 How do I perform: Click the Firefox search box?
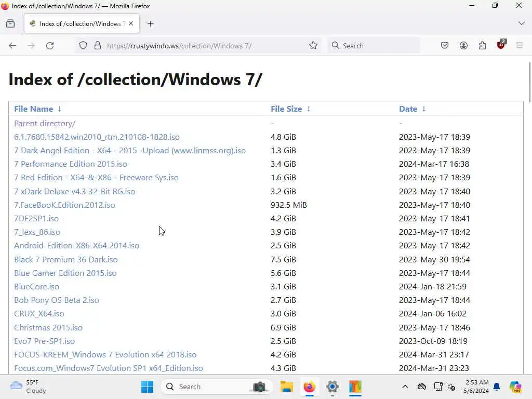[x=374, y=46]
